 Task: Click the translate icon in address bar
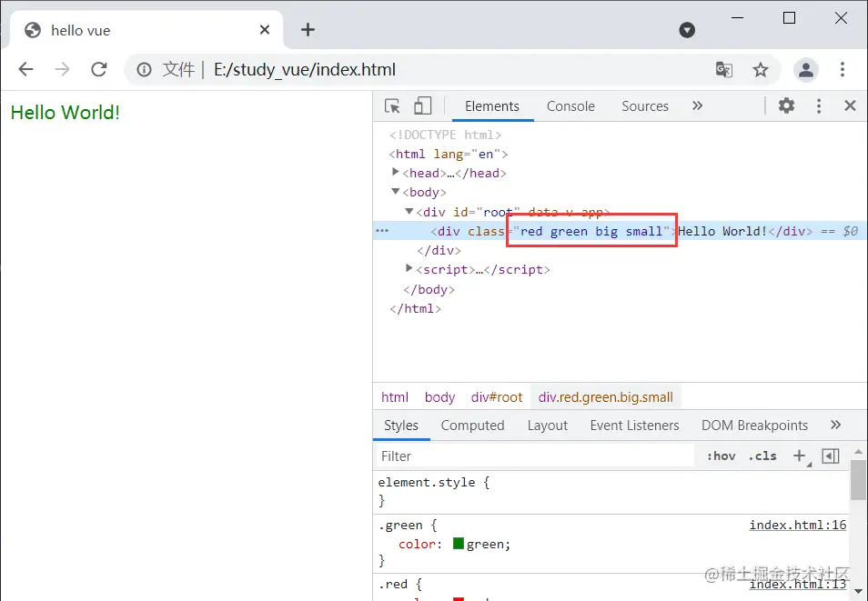coord(723,69)
